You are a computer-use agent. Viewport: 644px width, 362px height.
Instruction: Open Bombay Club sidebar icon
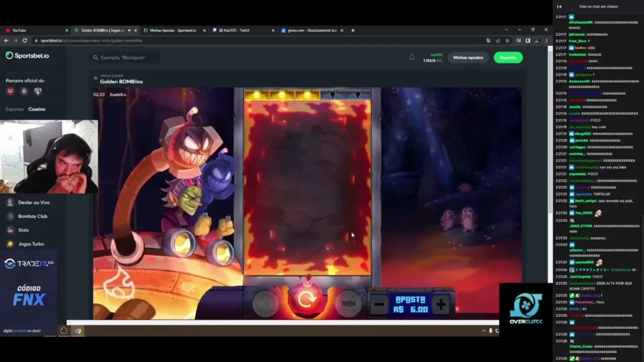click(10, 216)
